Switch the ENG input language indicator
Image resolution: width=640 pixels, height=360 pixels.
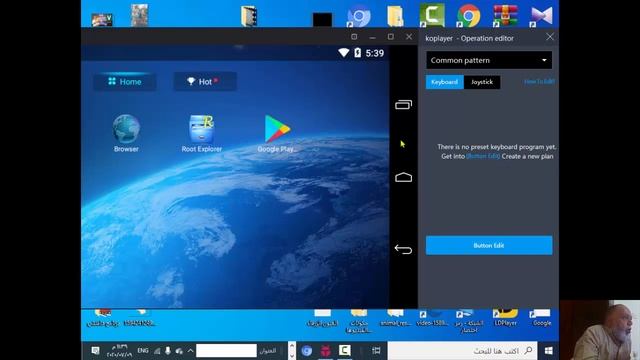pos(143,351)
